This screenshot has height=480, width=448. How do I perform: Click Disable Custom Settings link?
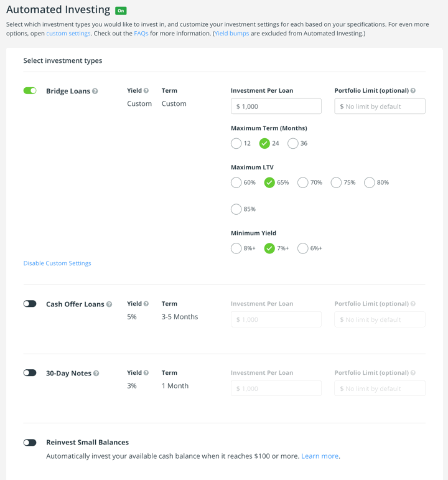click(57, 263)
